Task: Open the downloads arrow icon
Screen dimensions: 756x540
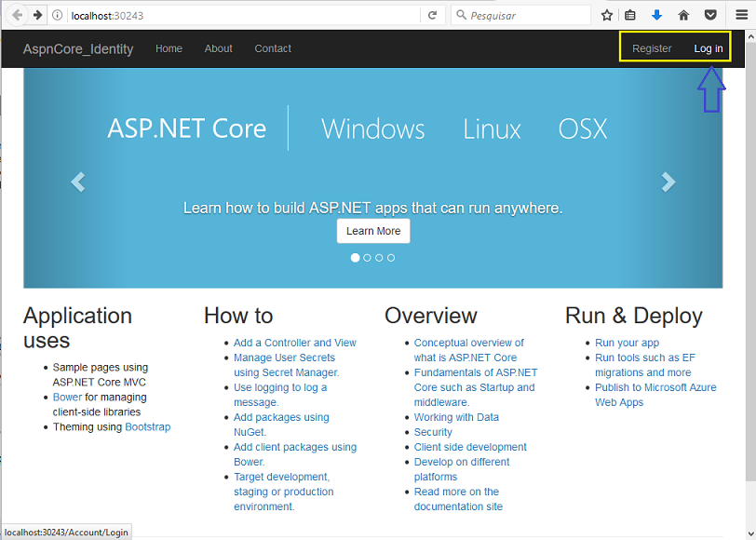Action: (656, 16)
